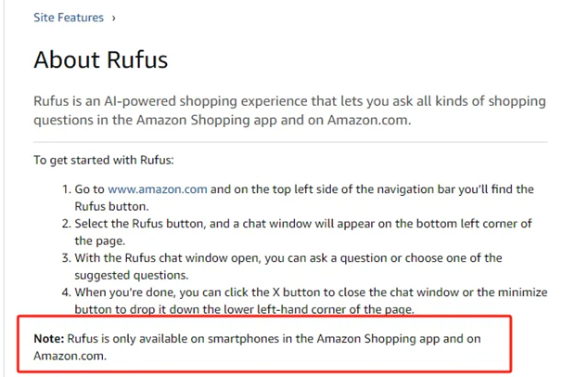Click 'Select the Rufus button' step text

click(303, 232)
